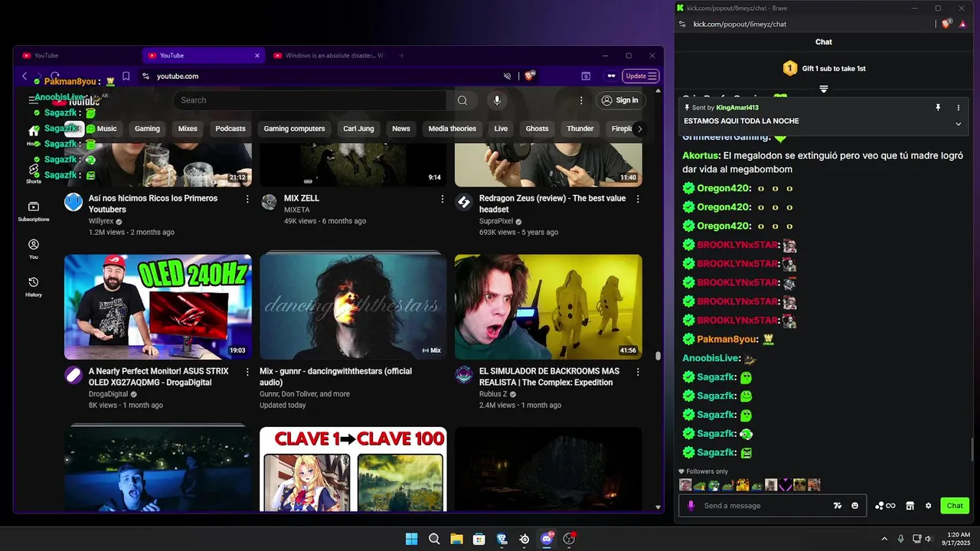Collapse the gift sub leaderboard banner
The image size is (980, 551).
tap(824, 90)
